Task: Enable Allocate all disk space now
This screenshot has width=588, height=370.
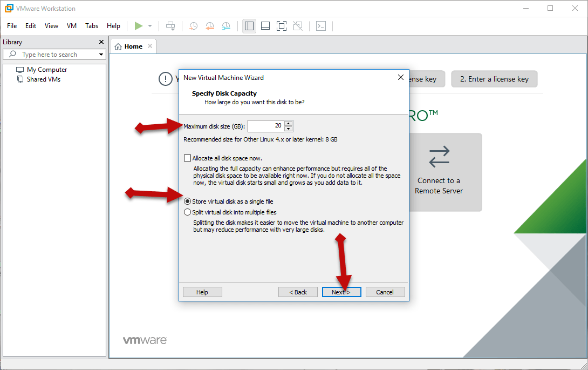Action: pos(188,158)
